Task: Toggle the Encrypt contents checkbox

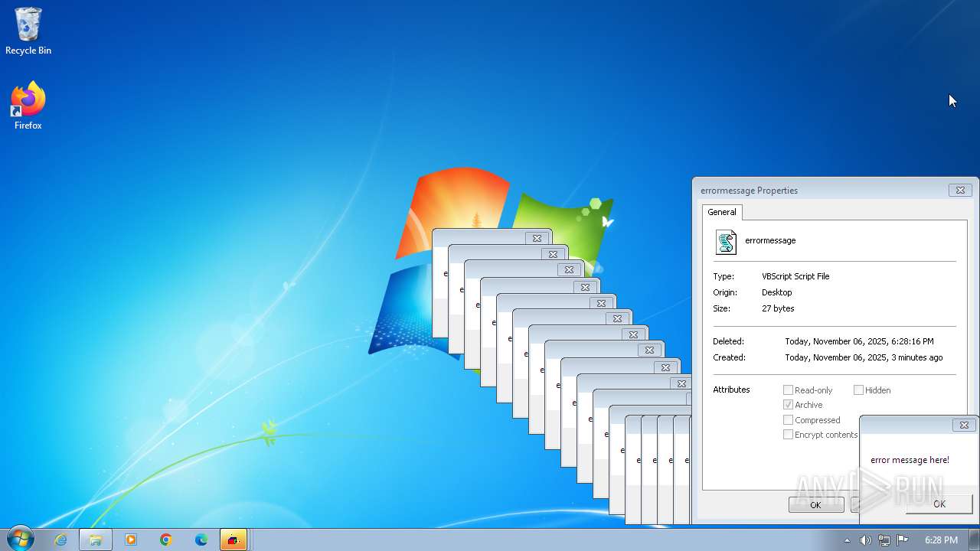Action: coord(788,435)
